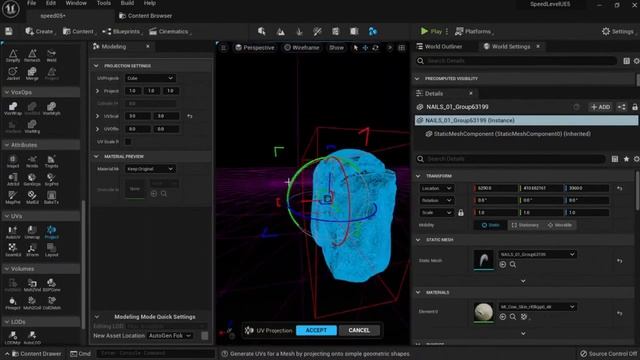The width and height of the screenshot is (640, 360).
Task: Click the ADD component button
Action: [x=600, y=107]
